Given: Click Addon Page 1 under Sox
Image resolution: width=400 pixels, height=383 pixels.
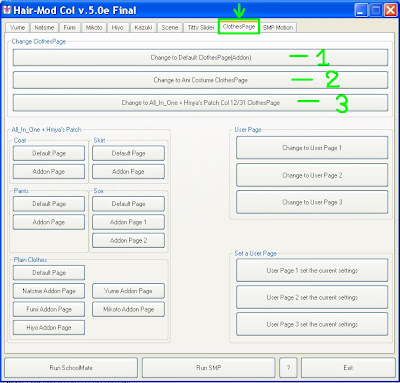Looking at the screenshot, I should pos(128,222).
